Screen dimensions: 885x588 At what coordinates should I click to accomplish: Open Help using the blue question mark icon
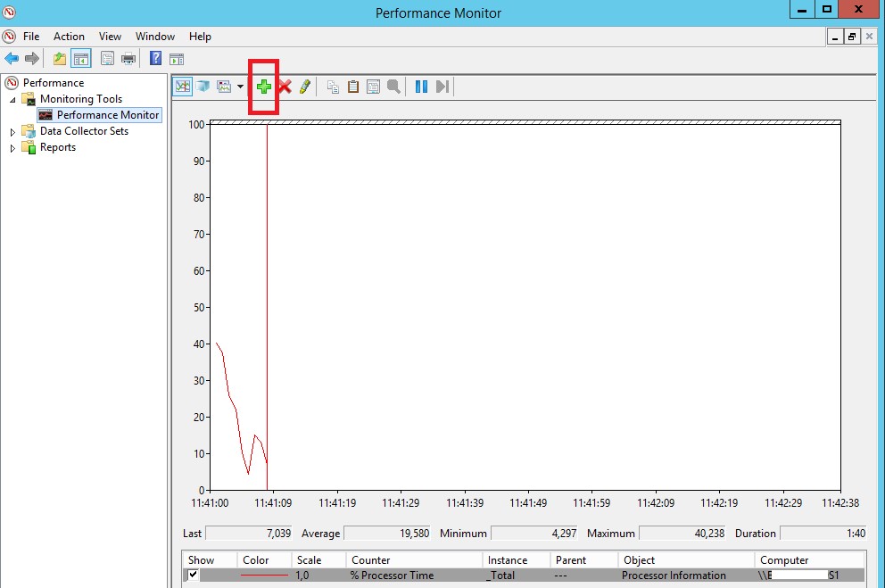tap(155, 58)
